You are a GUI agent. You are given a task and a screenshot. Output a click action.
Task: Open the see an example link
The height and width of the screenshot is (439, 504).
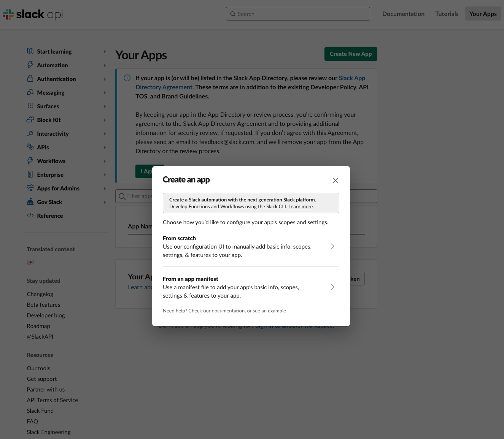(269, 311)
